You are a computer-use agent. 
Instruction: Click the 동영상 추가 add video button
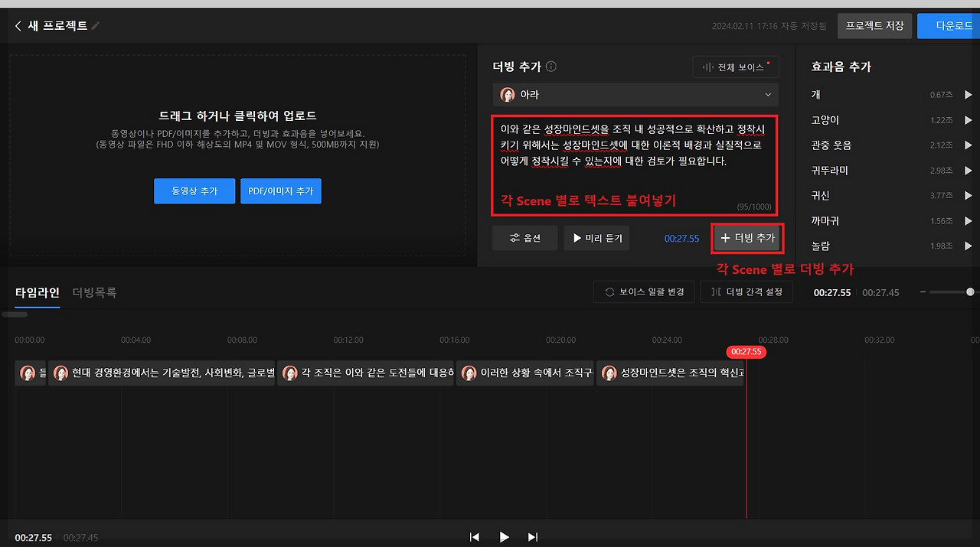coord(194,190)
